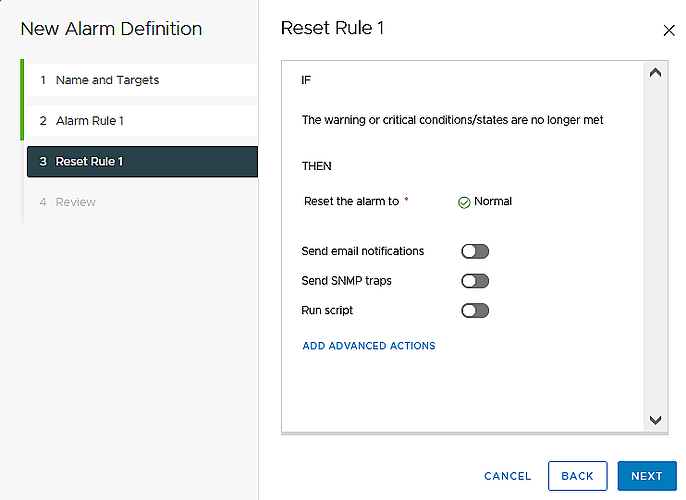Close the New Alarm Definition dialog
This screenshot has height=500, width=686.
669,31
